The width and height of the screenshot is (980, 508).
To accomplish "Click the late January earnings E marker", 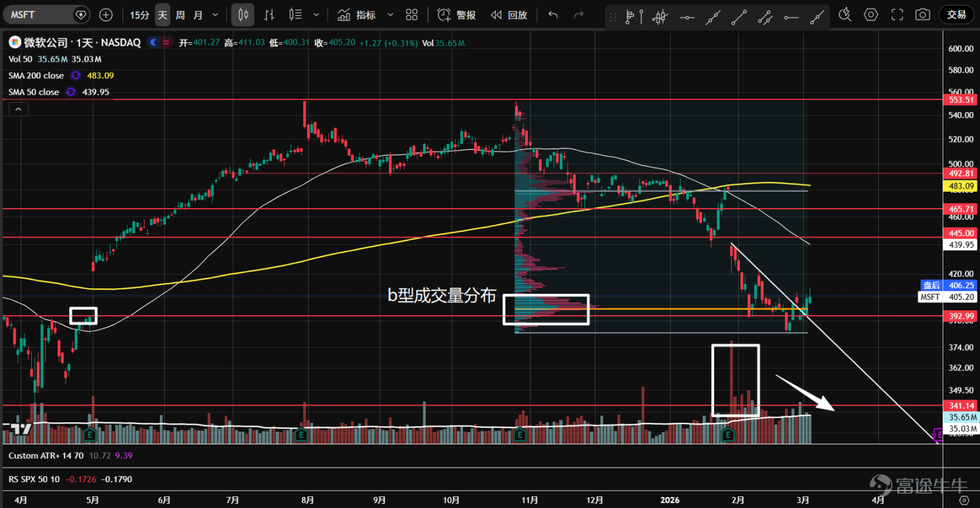I will [x=728, y=435].
